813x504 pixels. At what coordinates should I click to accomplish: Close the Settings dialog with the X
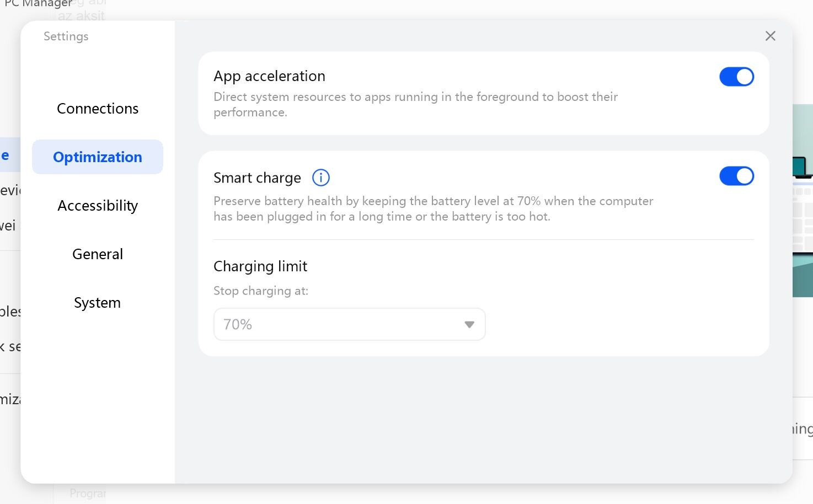770,36
